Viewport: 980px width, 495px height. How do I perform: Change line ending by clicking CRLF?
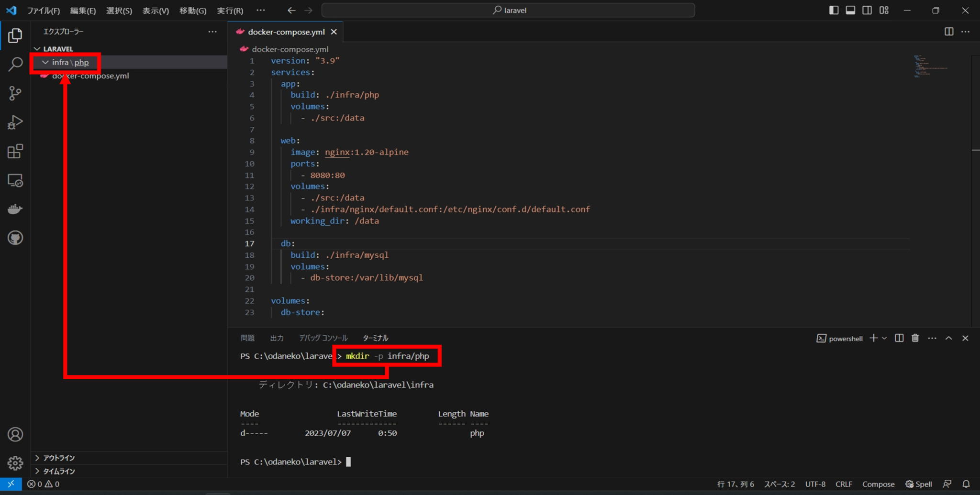(x=844, y=484)
